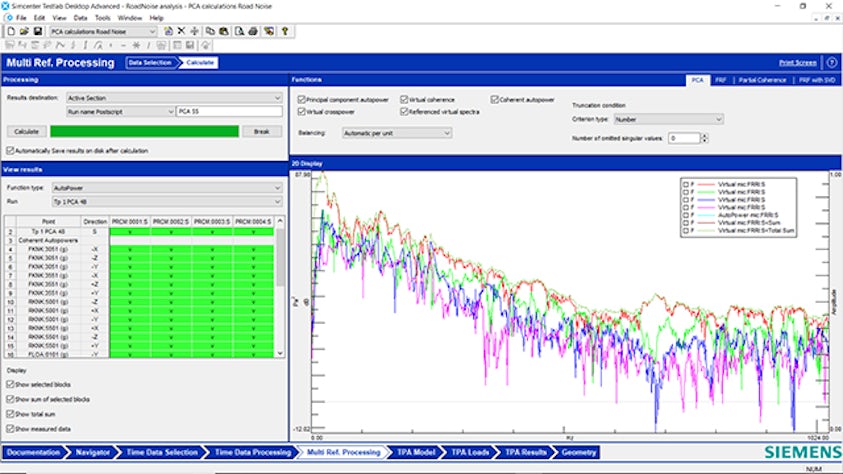
Task: Click the Break button
Action: [x=262, y=132]
